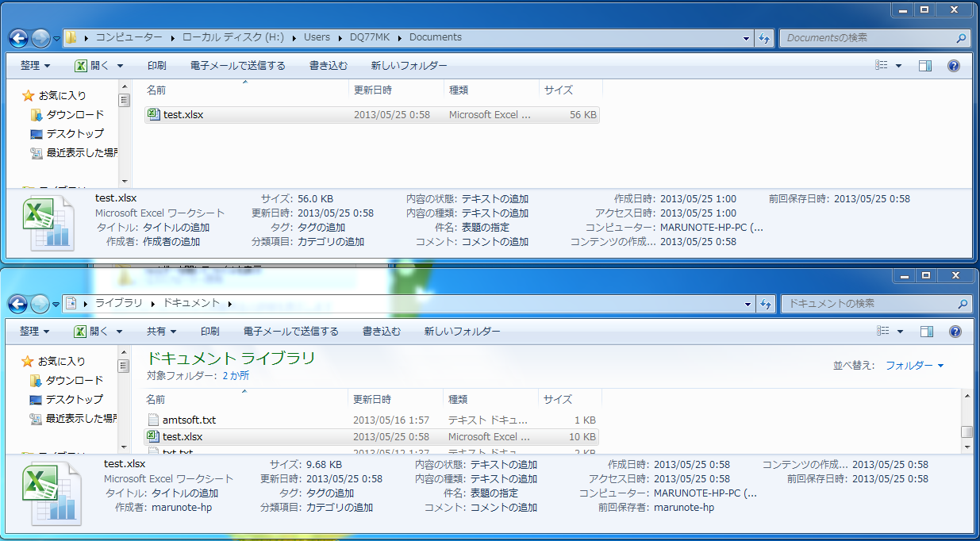Click Back arrow in bottom library window

click(19, 304)
